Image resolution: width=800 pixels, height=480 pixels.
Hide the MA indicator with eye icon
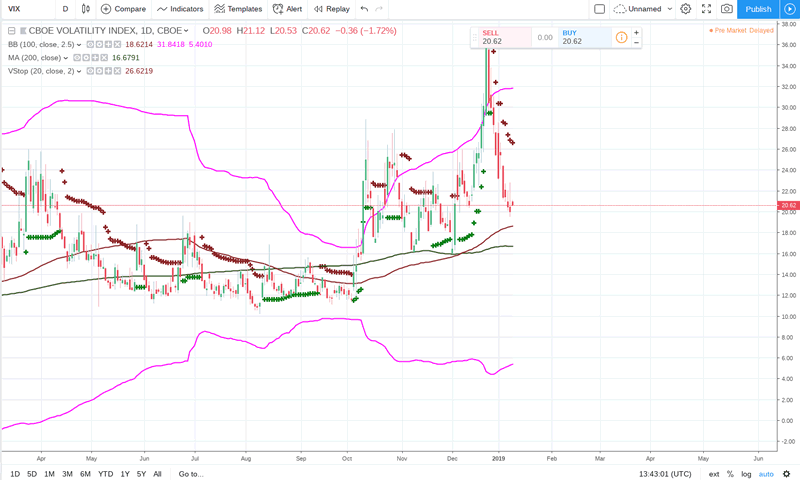click(78, 58)
